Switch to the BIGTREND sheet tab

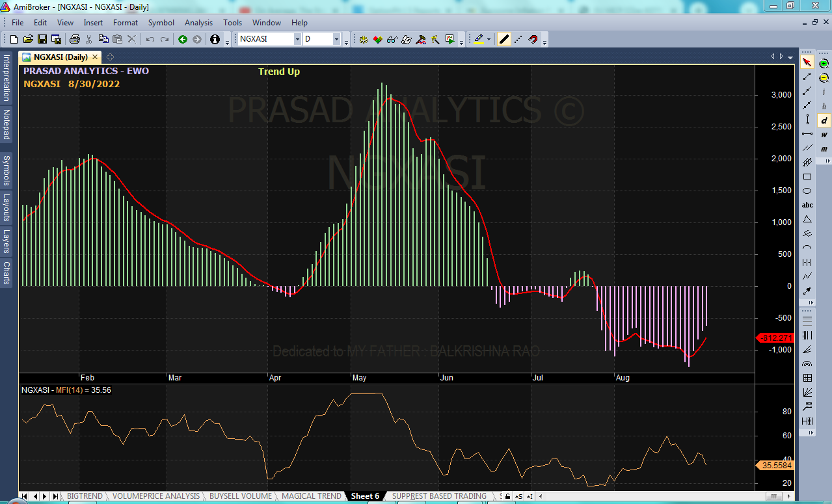pos(85,496)
